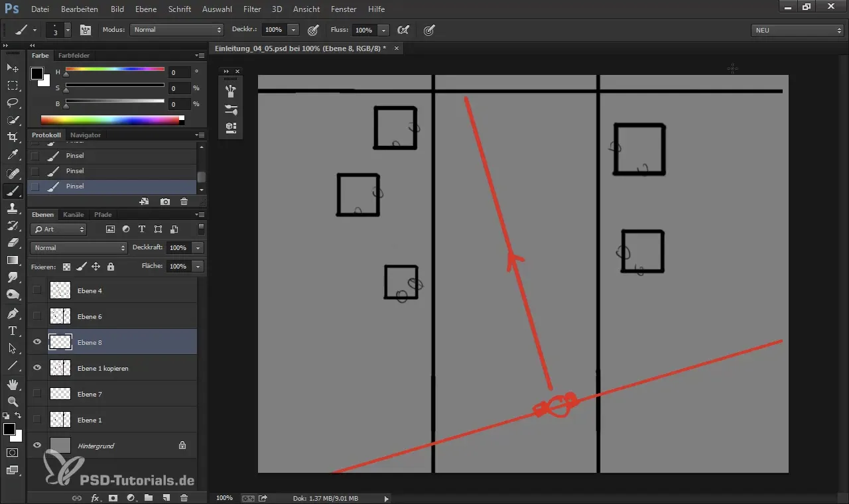Select the Hand tool
The image size is (849, 504).
(13, 384)
